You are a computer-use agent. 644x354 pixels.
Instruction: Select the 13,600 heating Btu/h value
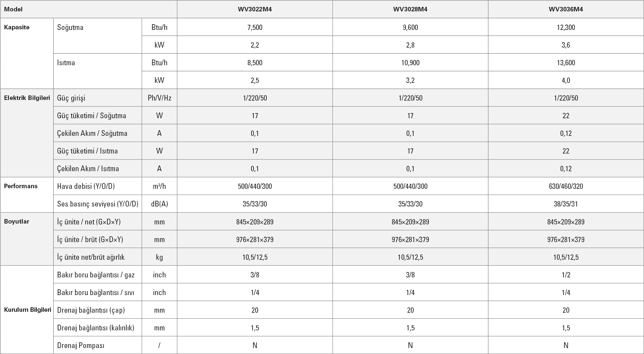[x=566, y=63]
